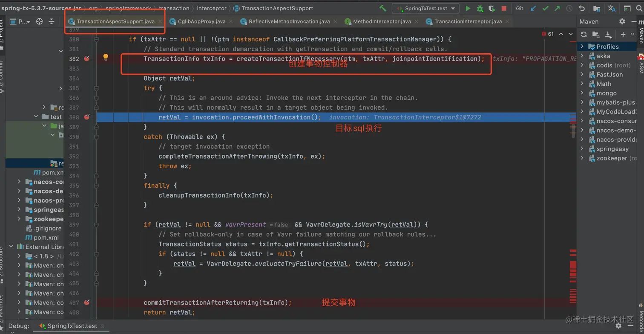Start debugging with the green bug icon
Screen dimensions: 644x334
pyautogui.click(x=480, y=8)
